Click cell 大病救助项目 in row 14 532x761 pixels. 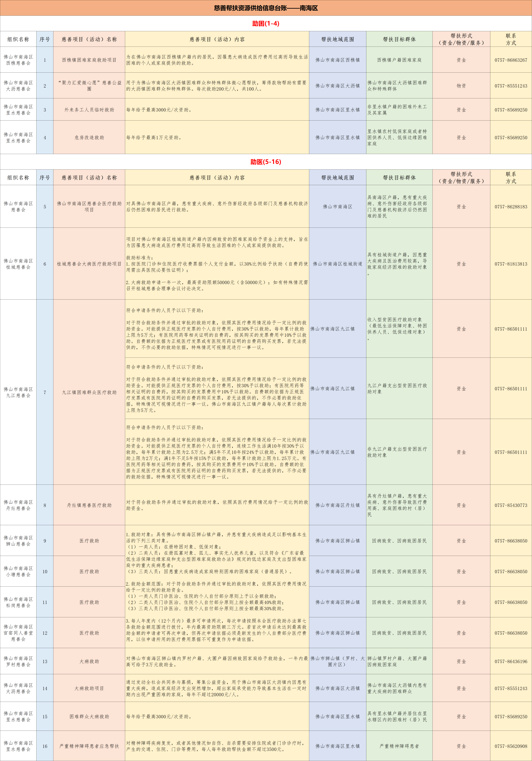coord(89,688)
